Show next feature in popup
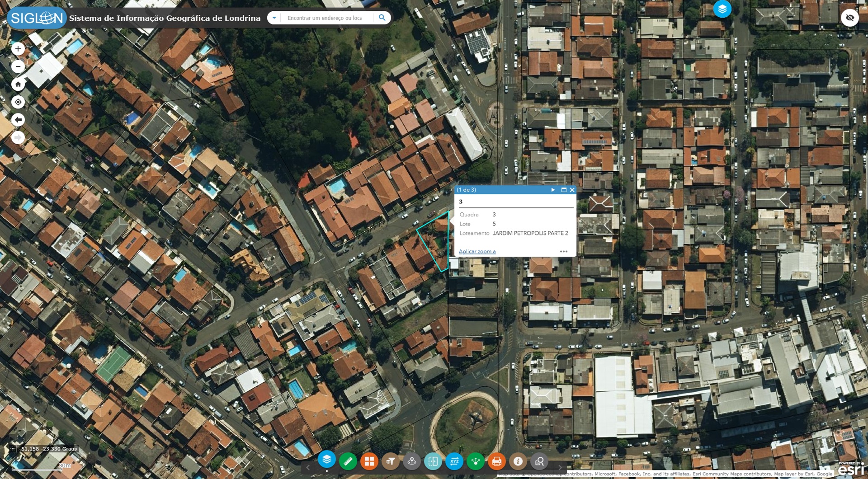 click(553, 190)
